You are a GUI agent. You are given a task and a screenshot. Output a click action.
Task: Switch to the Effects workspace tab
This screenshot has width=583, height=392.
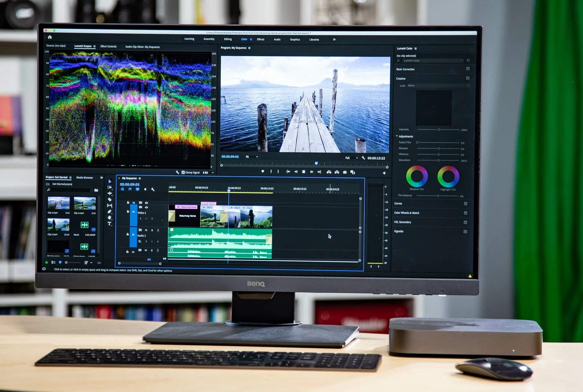(260, 39)
